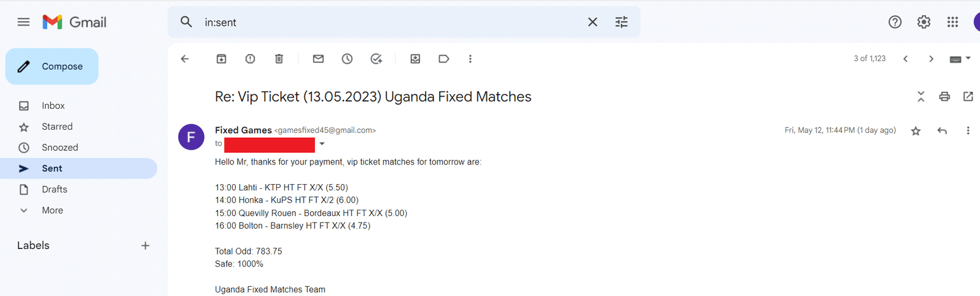The width and height of the screenshot is (980, 296).
Task: Expand the More folders list
Action: (x=52, y=210)
